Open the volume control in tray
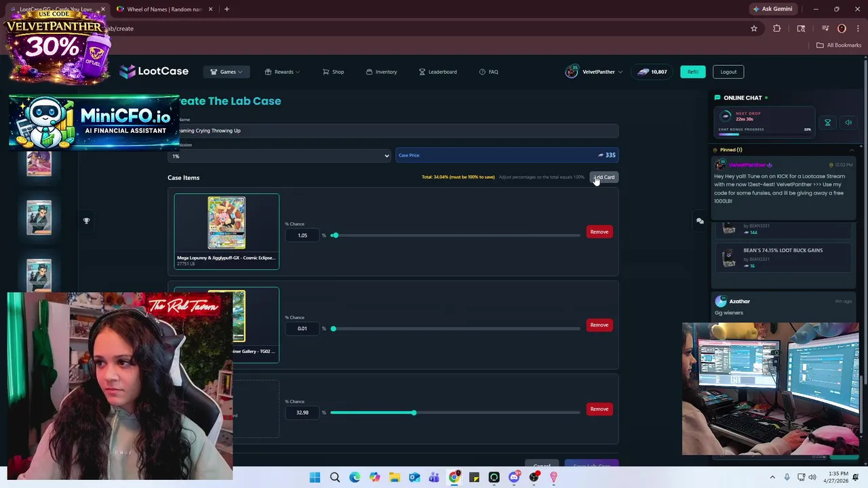 [812, 478]
